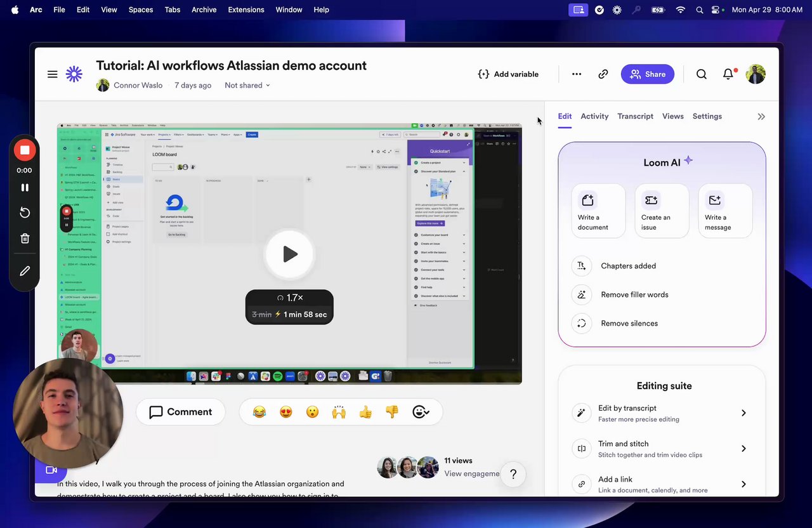Collapse the right side panel

[761, 117]
